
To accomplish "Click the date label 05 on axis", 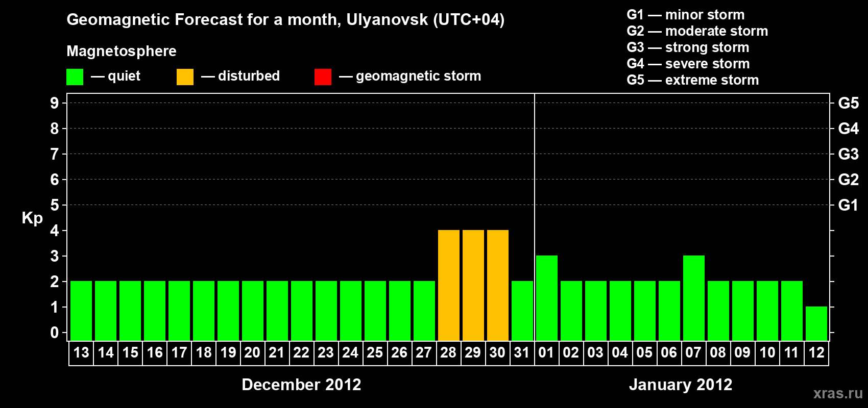I will (x=644, y=353).
